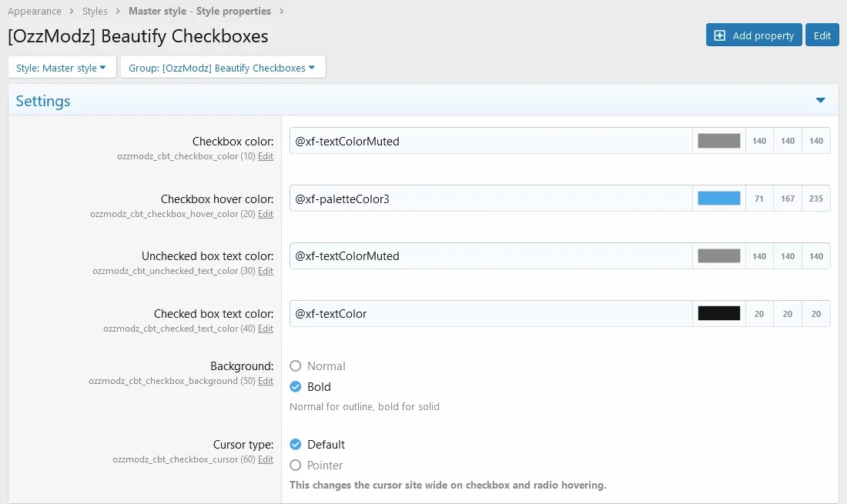Click the plus icon on Add property
Screen dimensions: 847x504
click(720, 35)
